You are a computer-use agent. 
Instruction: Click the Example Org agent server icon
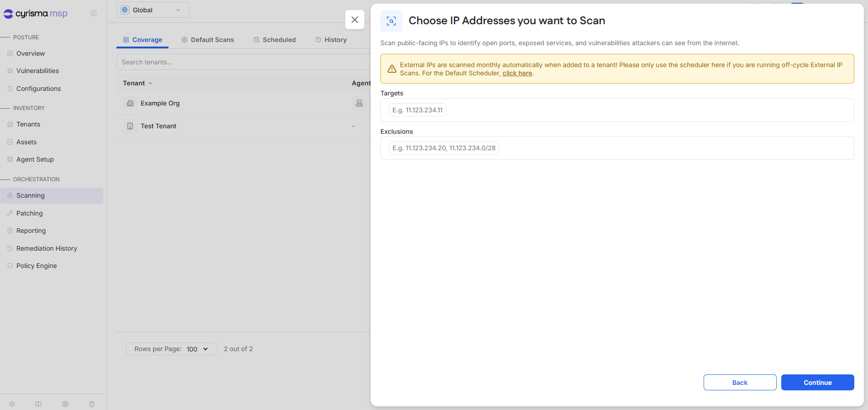pyautogui.click(x=359, y=103)
